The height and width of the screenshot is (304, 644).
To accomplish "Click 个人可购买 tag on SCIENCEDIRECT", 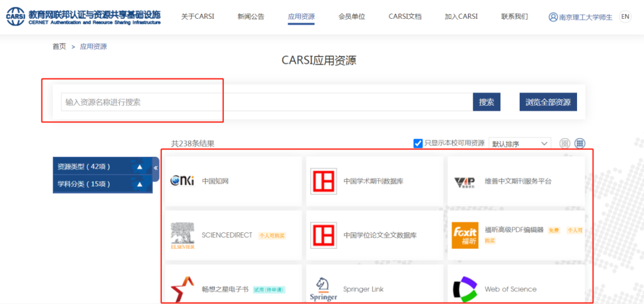I will coord(271,236).
